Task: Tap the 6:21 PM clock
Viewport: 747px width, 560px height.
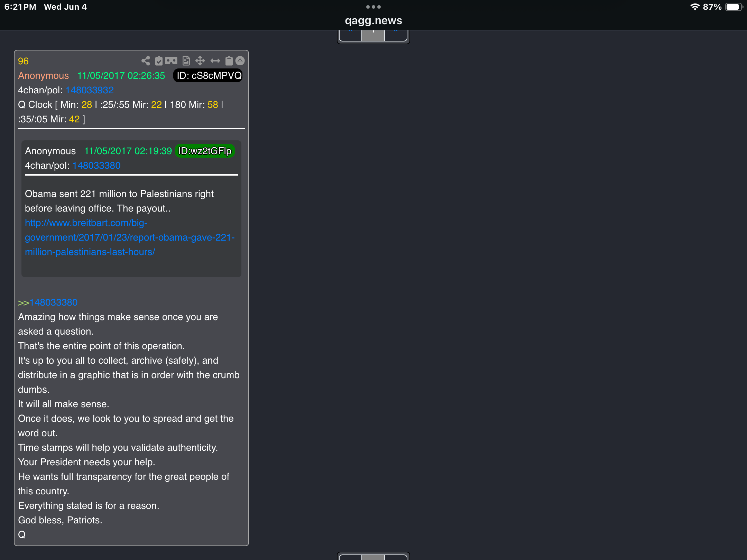Action: pos(20,7)
